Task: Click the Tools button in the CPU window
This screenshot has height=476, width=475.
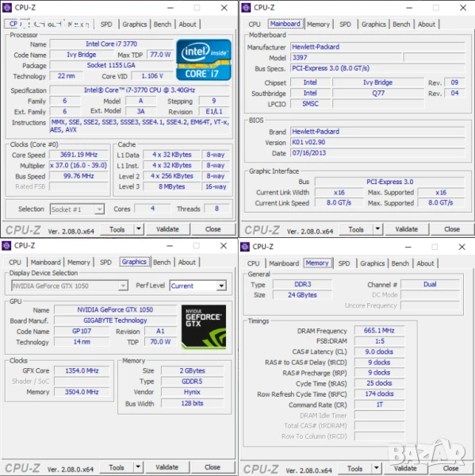Action: pyautogui.click(x=117, y=229)
